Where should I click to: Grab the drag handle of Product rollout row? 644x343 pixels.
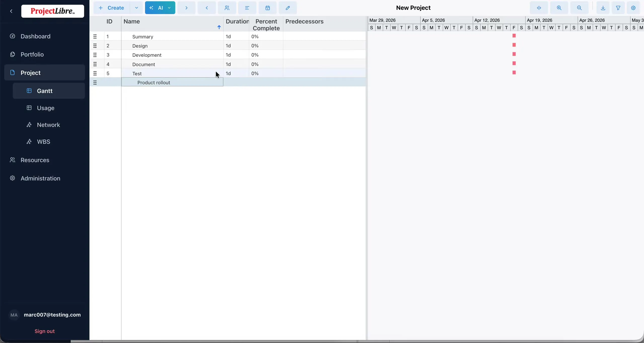tap(95, 82)
